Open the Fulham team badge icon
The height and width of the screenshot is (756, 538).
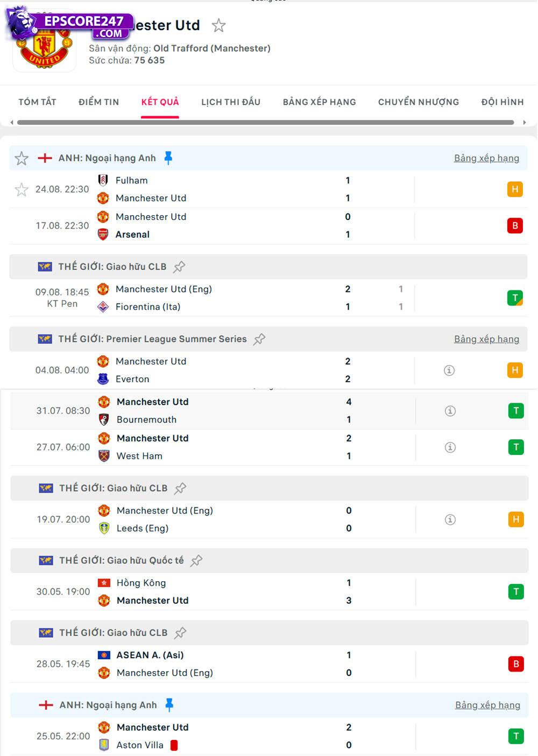tap(103, 180)
